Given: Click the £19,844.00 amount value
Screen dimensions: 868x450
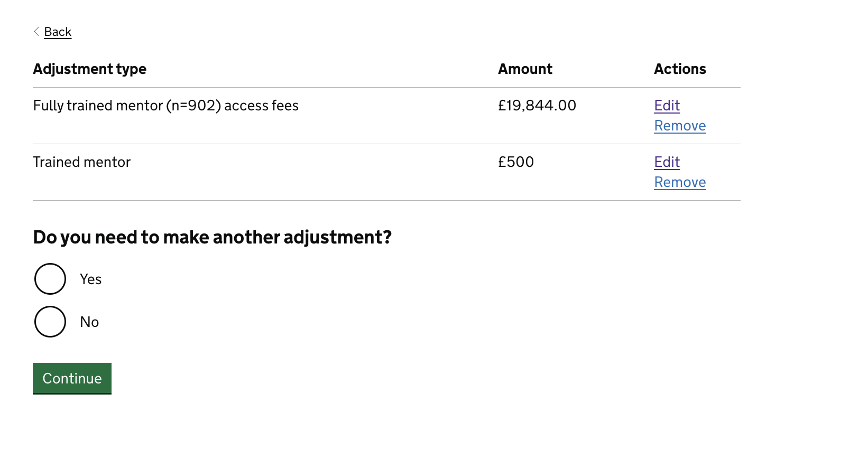Looking at the screenshot, I should pyautogui.click(x=537, y=105).
